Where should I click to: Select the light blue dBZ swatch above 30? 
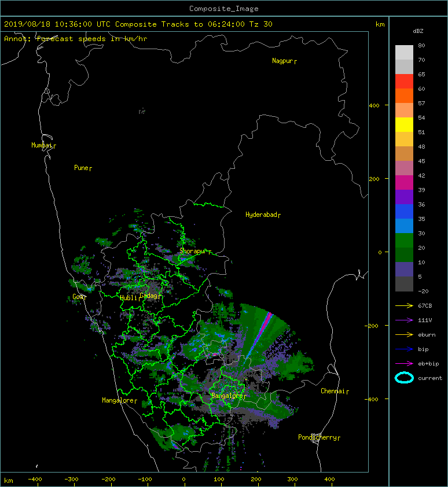[404, 226]
